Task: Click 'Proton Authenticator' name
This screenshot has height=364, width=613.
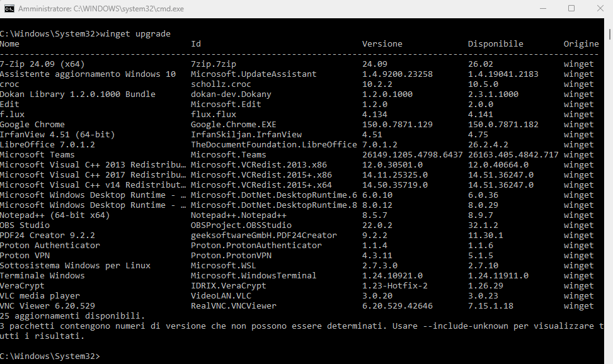Action: click(x=50, y=246)
